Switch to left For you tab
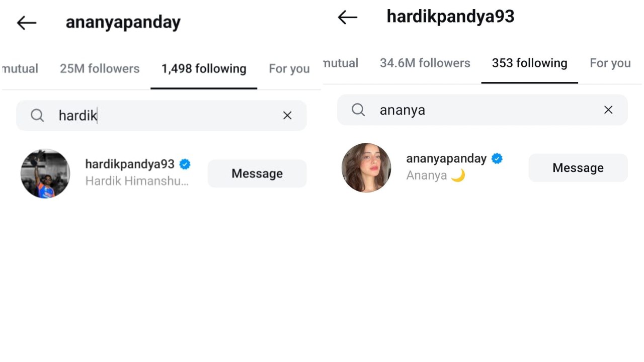644x362 pixels. 289,68
